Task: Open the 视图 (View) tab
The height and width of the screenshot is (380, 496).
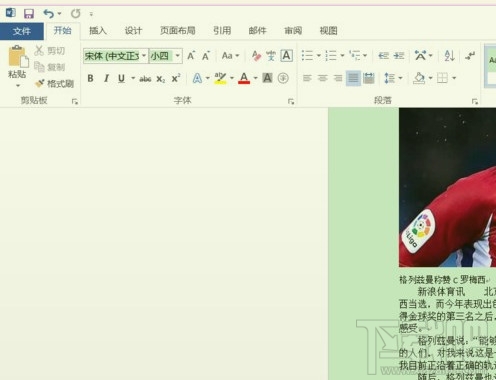Action: point(328,31)
